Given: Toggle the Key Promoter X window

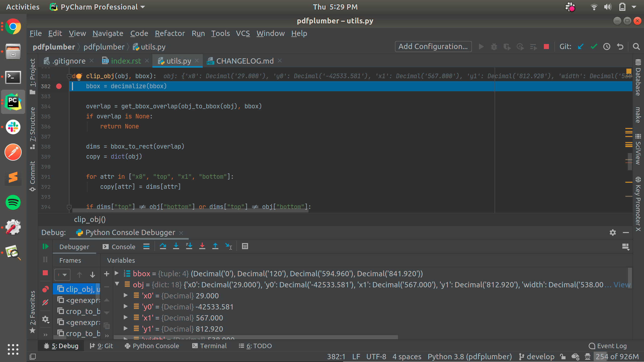Looking at the screenshot, I should [x=638, y=204].
